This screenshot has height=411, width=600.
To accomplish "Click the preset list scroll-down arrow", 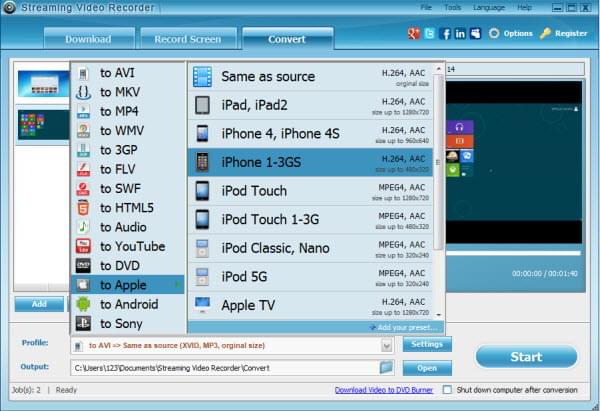I will [439, 315].
